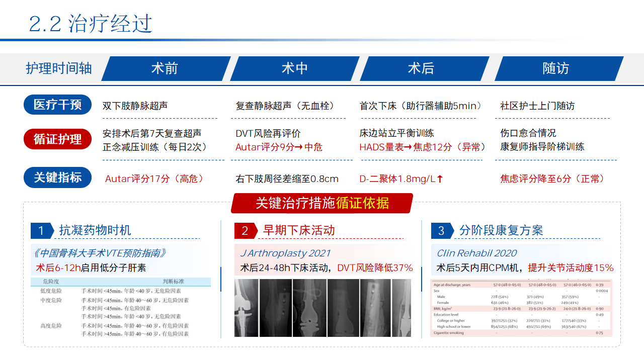Click the text 正念减压训练（每日2次）
644x362 pixels.
point(155,147)
